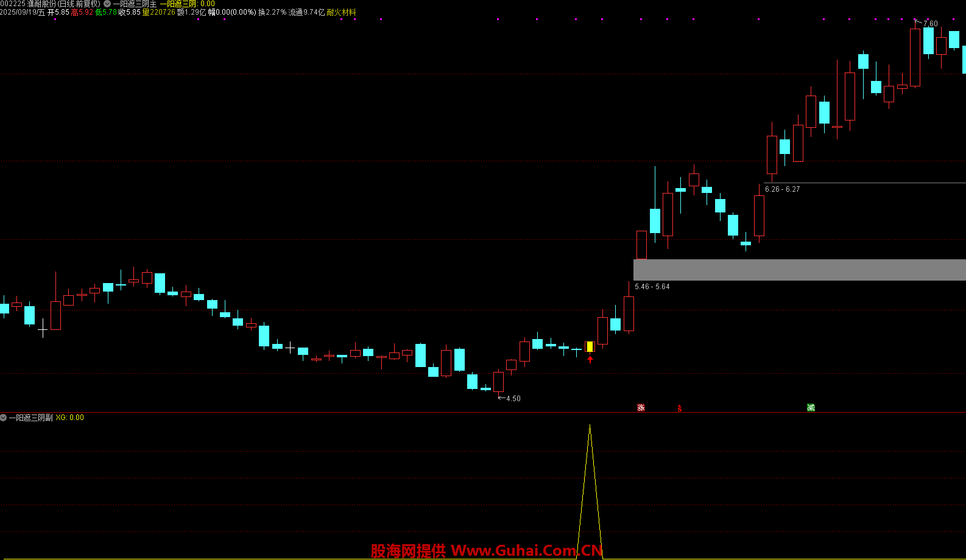Click stock title 002225 濮耐股份
This screenshot has height=560, width=966.
[x=29, y=4]
